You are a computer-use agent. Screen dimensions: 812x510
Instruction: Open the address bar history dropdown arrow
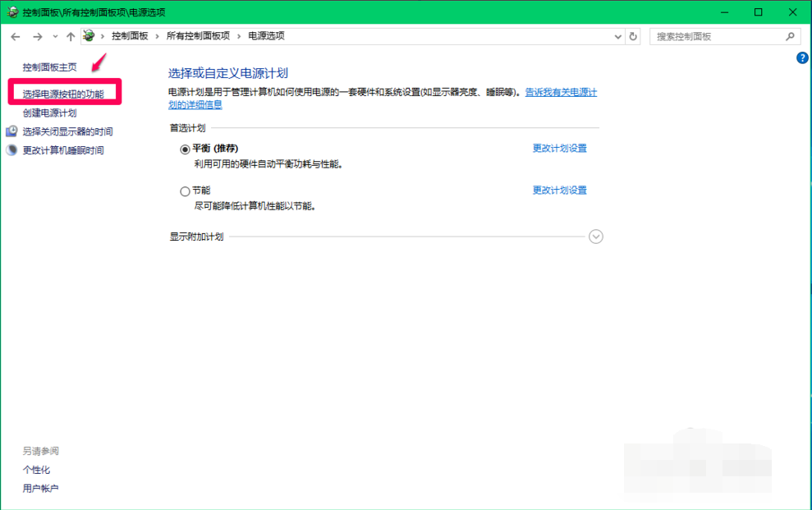[618, 37]
